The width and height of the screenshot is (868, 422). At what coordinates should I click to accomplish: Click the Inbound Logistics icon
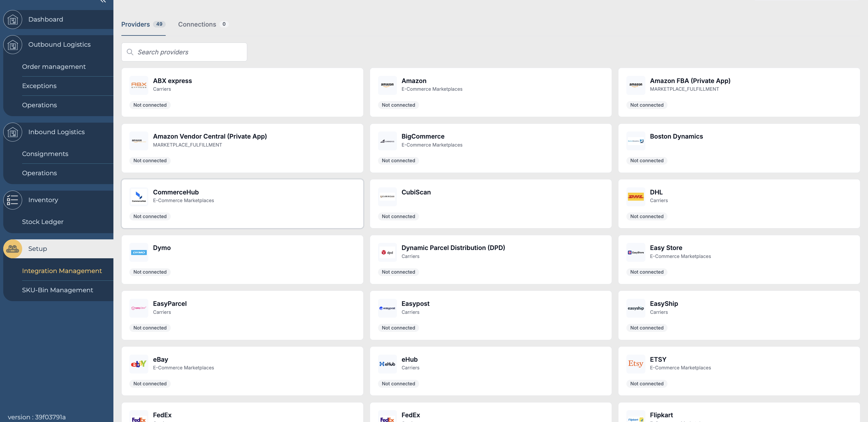12,132
